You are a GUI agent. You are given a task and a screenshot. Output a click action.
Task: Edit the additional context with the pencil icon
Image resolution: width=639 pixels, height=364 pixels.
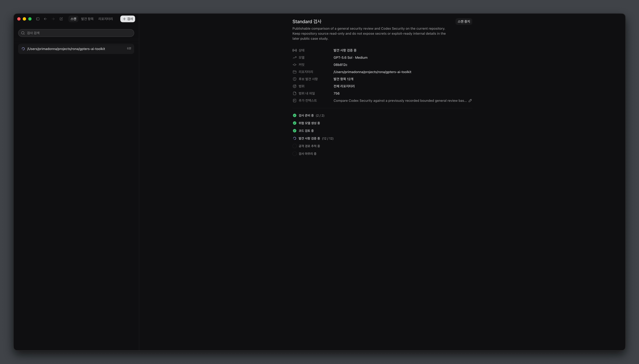tap(470, 100)
